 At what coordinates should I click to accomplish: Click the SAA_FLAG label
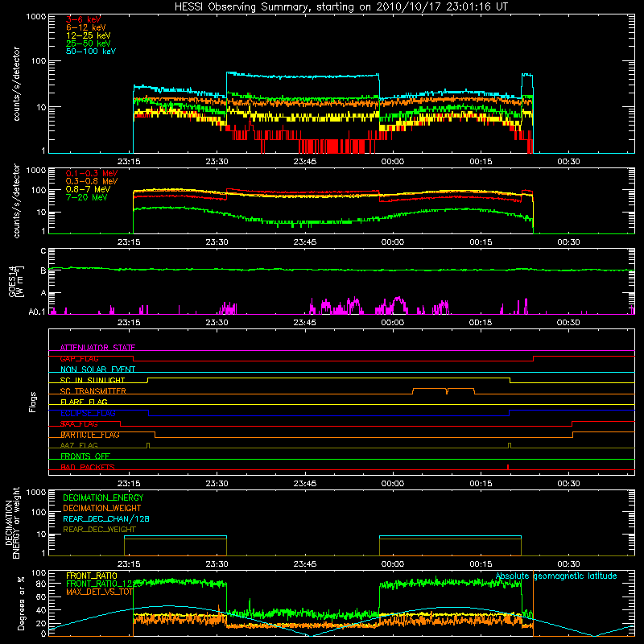[x=79, y=424]
